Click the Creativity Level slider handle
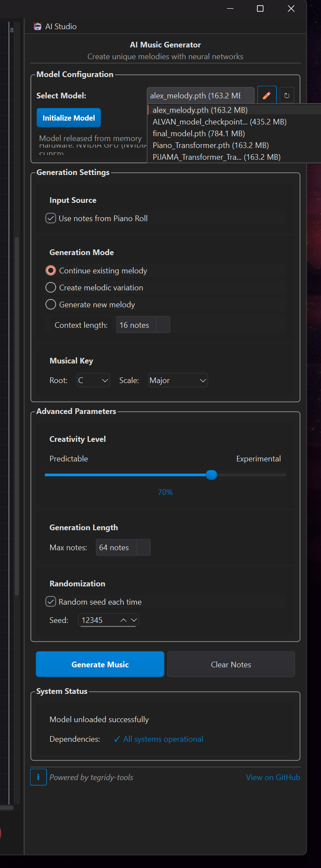321x868 pixels. pyautogui.click(x=212, y=474)
